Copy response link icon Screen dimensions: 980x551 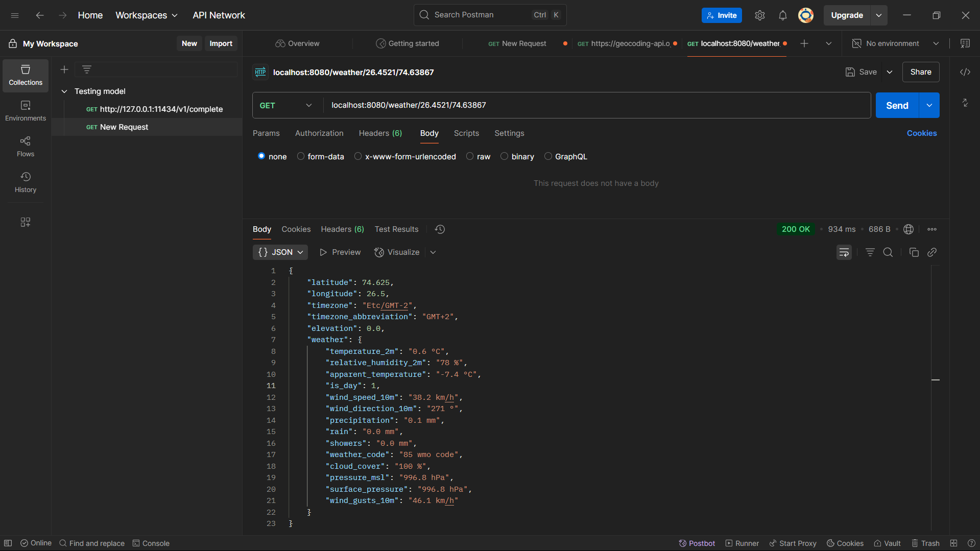pos(932,252)
